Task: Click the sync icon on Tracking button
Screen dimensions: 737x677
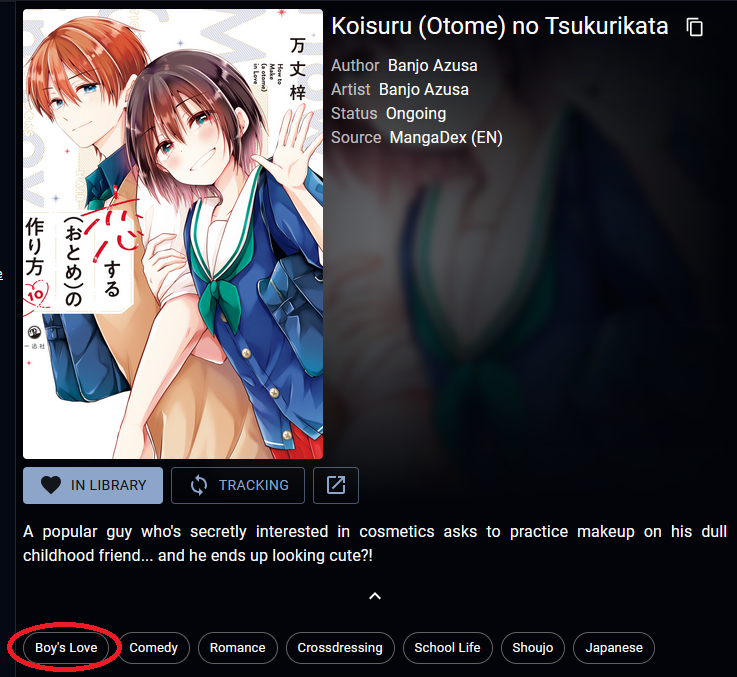Action: point(199,485)
